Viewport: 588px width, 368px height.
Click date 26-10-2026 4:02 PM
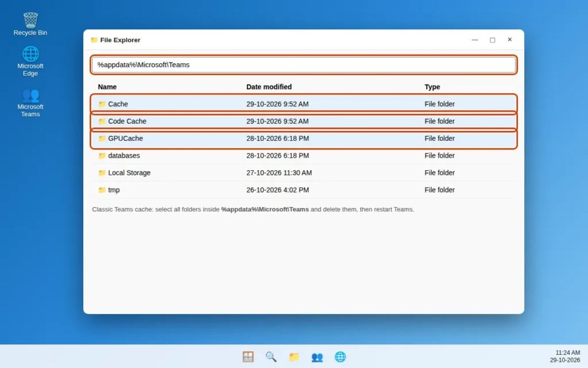[278, 190]
